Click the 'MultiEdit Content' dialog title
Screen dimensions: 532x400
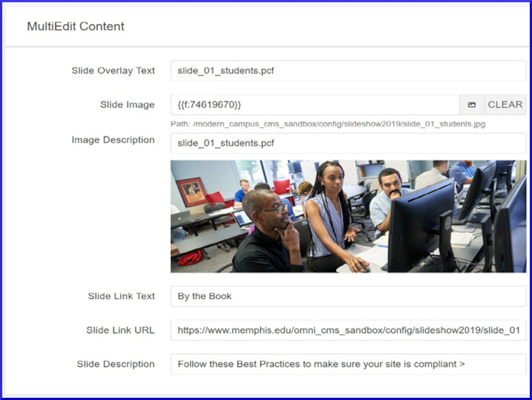75,26
